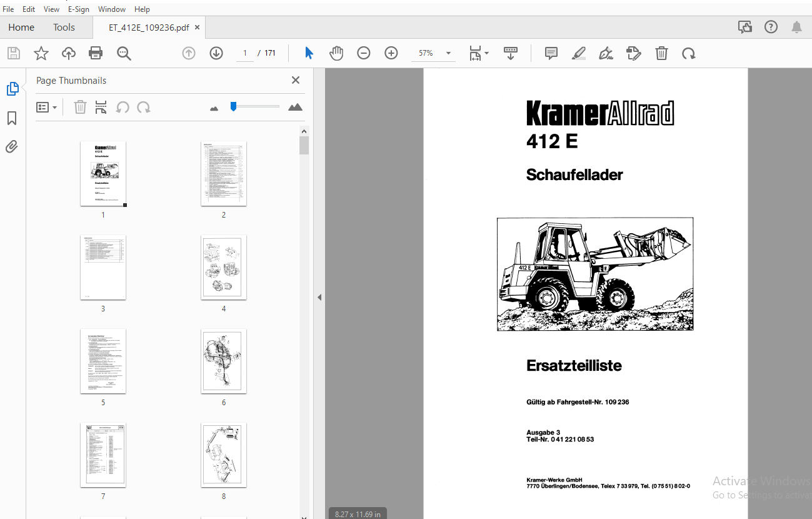Zoom out with the minus icon
This screenshot has height=519, width=812.
(x=364, y=53)
